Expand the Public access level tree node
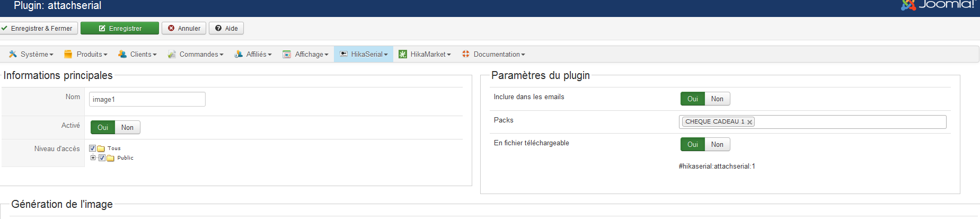 tap(93, 158)
